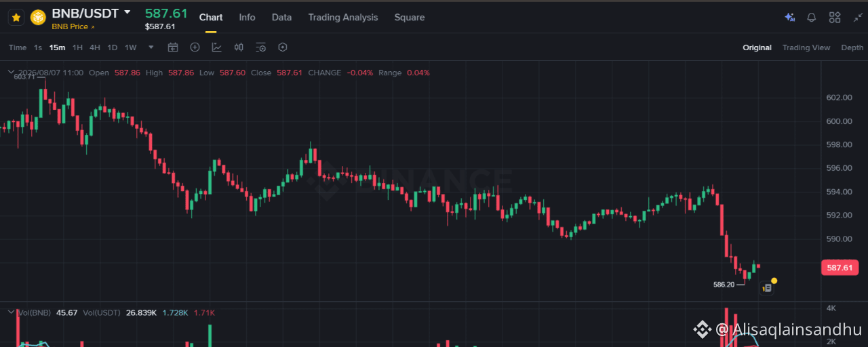Collapse the Vol(BNB) indicator chevron
868x347 pixels.
pyautogui.click(x=11, y=312)
